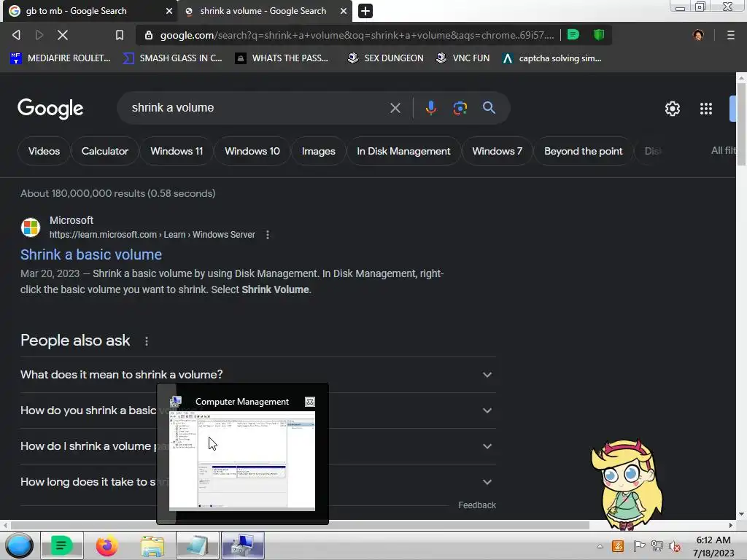The width and height of the screenshot is (747, 560).
Task: Open the Computer Management preview thumbnail
Action: pyautogui.click(x=242, y=461)
